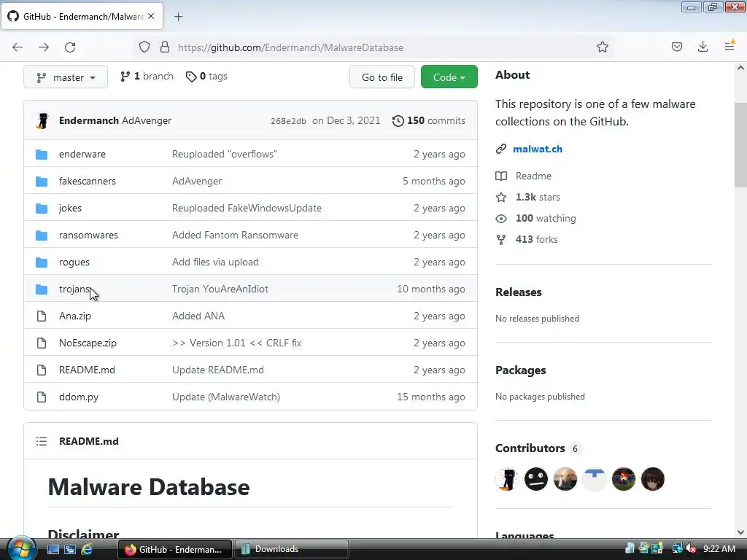The width and height of the screenshot is (747, 560).
Task: Open the Firefox downloads panel
Action: (x=703, y=47)
